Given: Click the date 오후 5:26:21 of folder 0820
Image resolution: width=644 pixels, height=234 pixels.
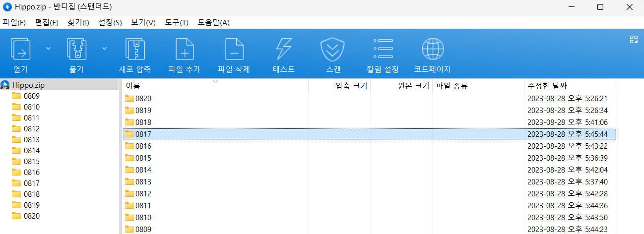Looking at the screenshot, I should 568,99.
